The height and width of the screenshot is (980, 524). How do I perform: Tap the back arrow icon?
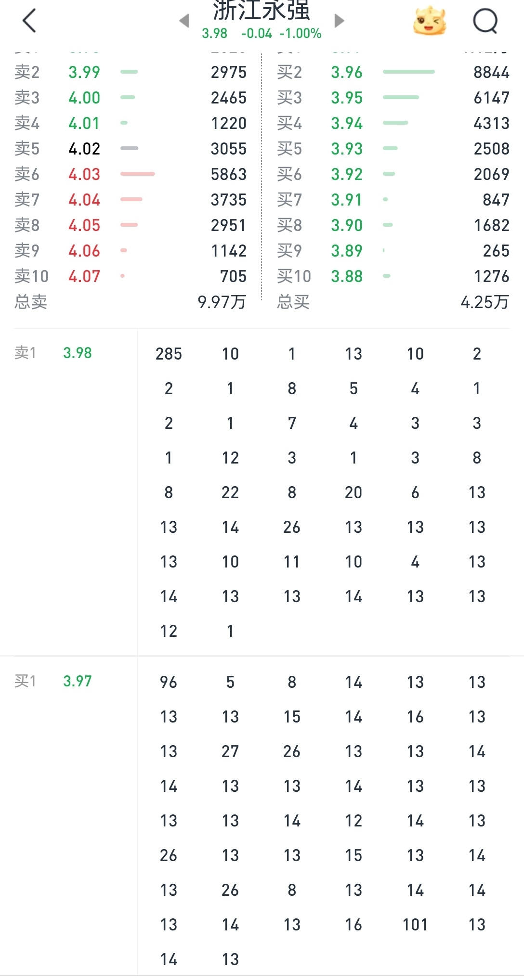click(x=29, y=21)
